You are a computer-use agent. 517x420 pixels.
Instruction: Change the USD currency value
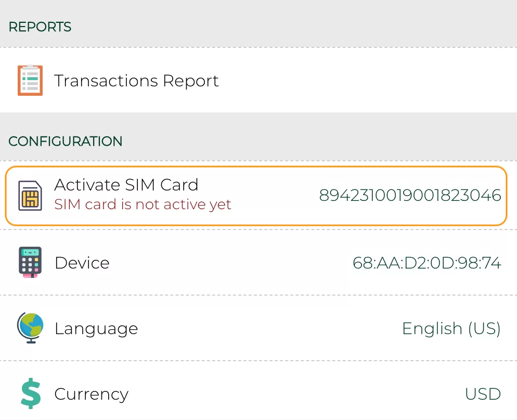point(483,394)
